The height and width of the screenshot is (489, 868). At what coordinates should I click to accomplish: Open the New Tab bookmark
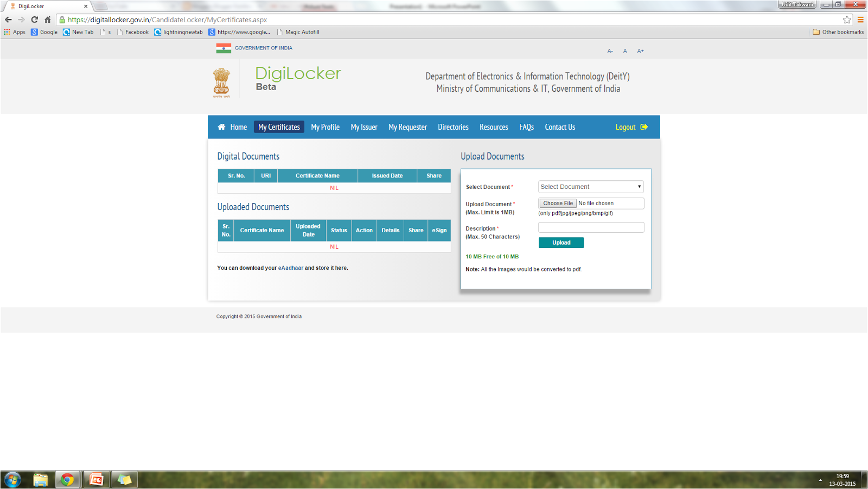click(78, 32)
